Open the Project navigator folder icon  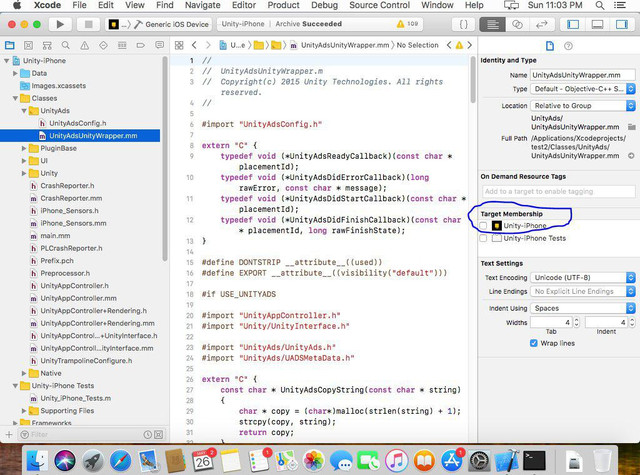point(9,45)
